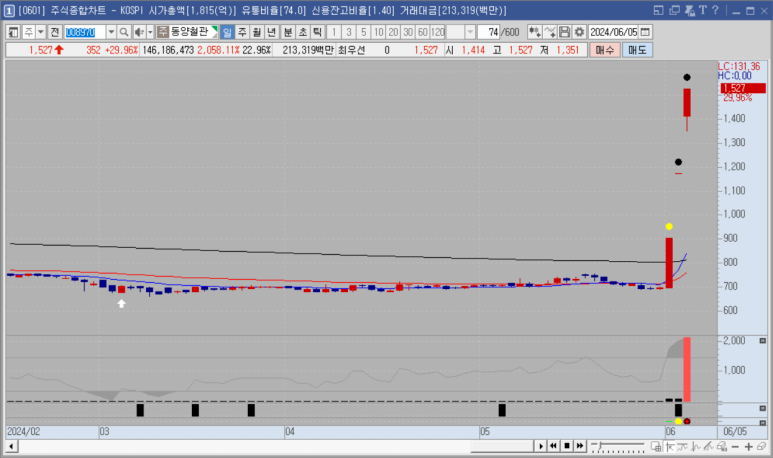Click the stock search magnifier icon
This screenshot has height=458, width=773.
(x=124, y=32)
